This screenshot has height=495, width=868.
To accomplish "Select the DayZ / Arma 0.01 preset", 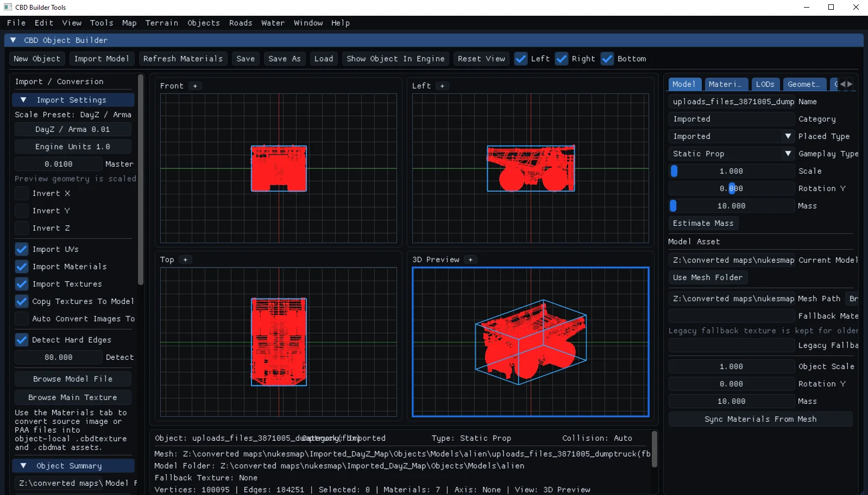I will pyautogui.click(x=73, y=129).
